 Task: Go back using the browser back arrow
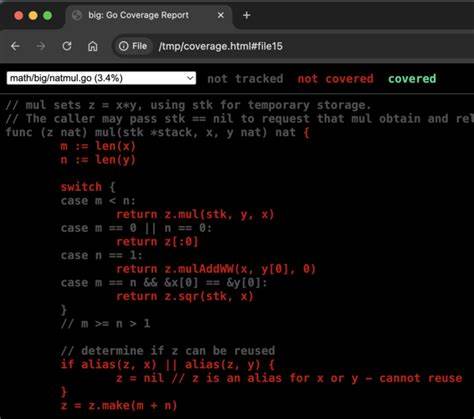15,46
